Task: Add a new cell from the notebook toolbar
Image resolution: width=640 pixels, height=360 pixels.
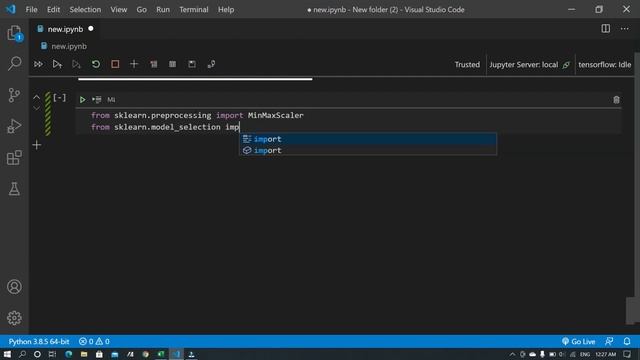Action: coord(134,64)
